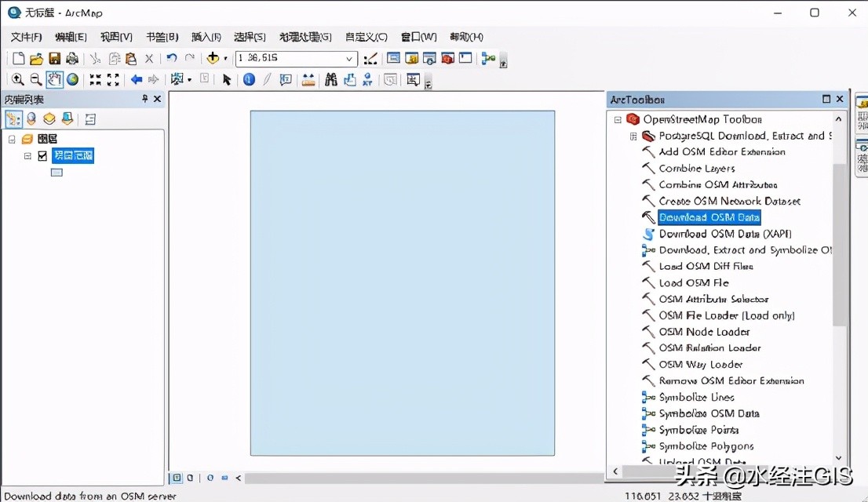The height and width of the screenshot is (502, 868).
Task: Print the map using the printer icon
Action: [72, 58]
